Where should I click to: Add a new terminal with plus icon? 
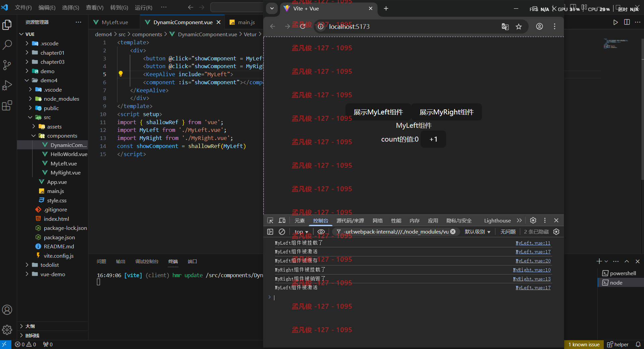click(x=599, y=261)
